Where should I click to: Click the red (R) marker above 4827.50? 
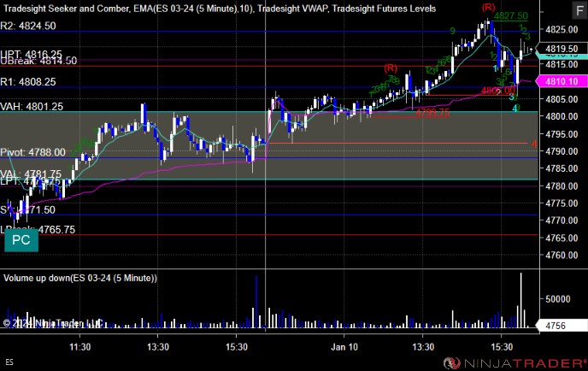pos(488,7)
